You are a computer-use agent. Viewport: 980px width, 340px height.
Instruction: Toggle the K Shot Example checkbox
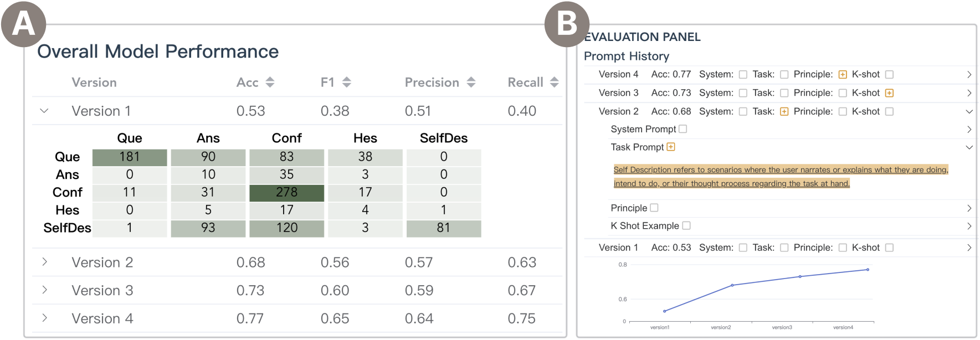click(x=686, y=226)
